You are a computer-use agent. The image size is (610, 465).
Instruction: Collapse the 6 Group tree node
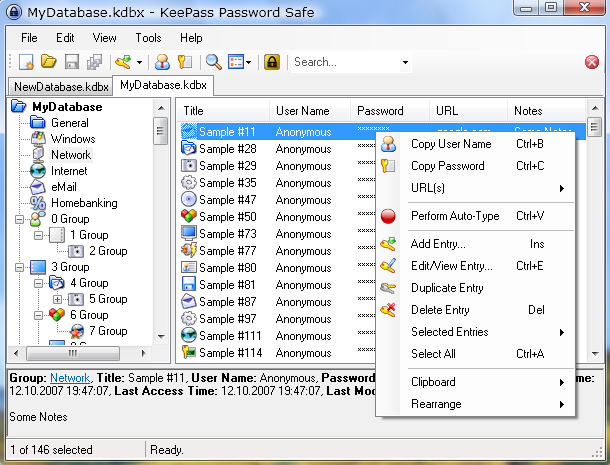[x=38, y=315]
